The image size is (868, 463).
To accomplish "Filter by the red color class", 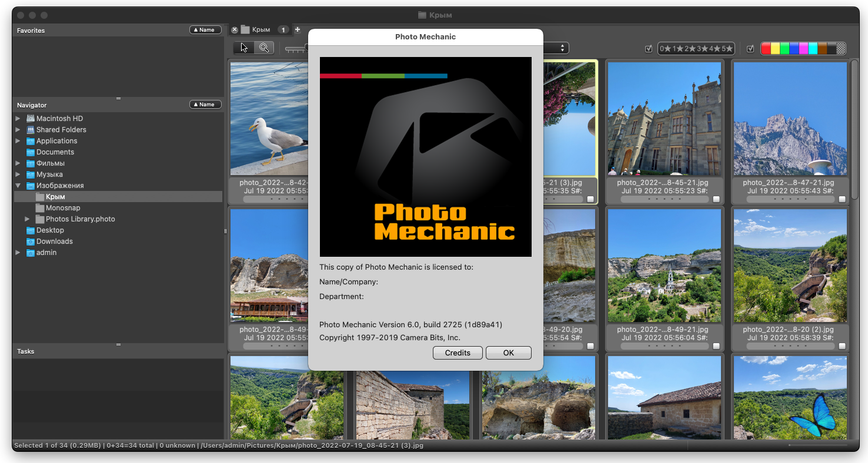I will point(766,49).
